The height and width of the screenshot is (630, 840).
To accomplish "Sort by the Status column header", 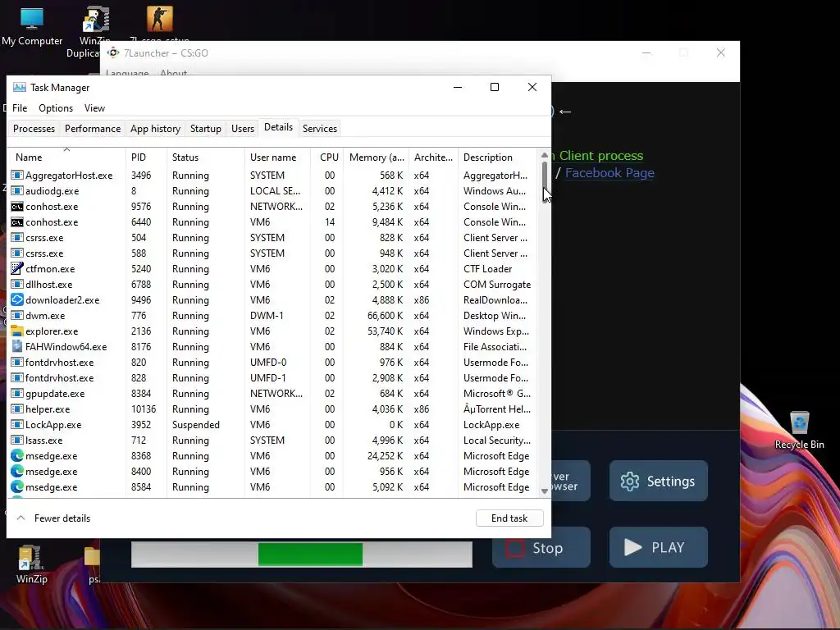I will [x=206, y=157].
